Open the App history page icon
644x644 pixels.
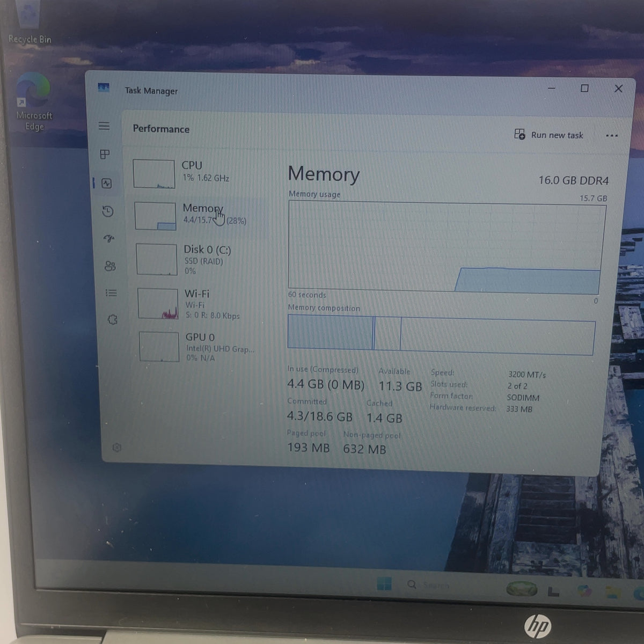(108, 211)
